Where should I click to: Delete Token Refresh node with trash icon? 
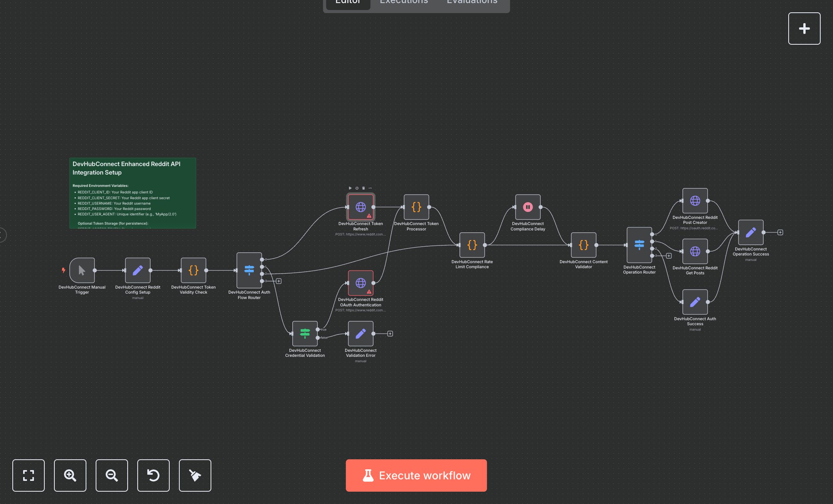coord(363,188)
